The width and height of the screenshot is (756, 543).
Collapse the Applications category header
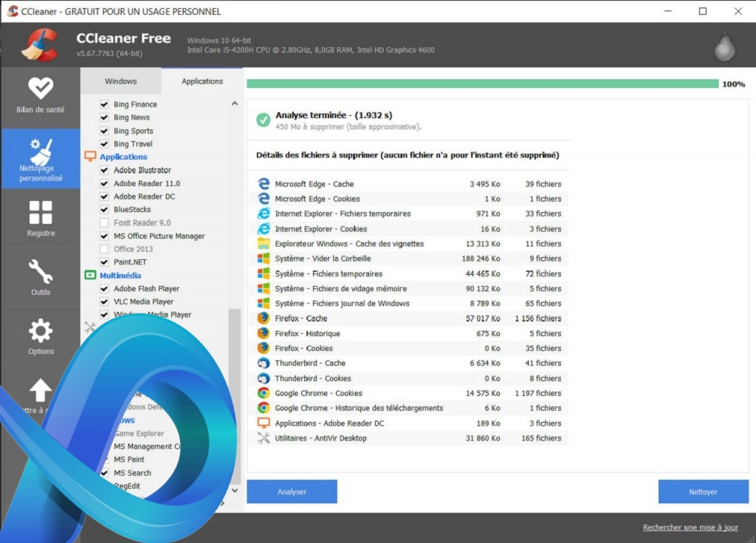coord(123,157)
